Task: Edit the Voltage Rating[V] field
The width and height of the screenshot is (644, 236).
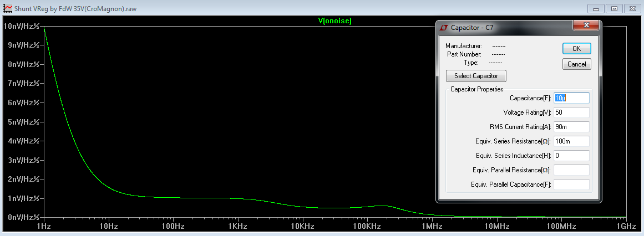Action: tap(571, 112)
